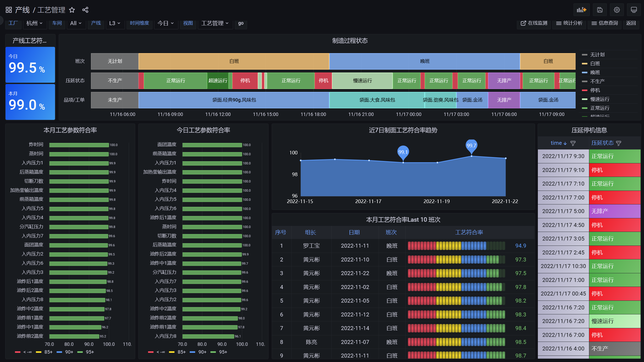
Task: Click the 97.3 rate value in row 2
Action: pos(521,260)
